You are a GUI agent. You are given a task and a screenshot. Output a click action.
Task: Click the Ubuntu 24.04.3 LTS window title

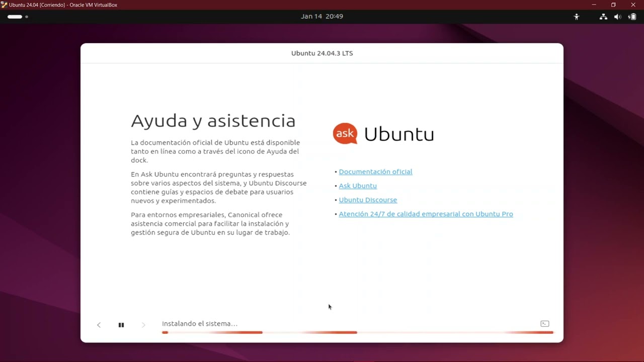322,53
